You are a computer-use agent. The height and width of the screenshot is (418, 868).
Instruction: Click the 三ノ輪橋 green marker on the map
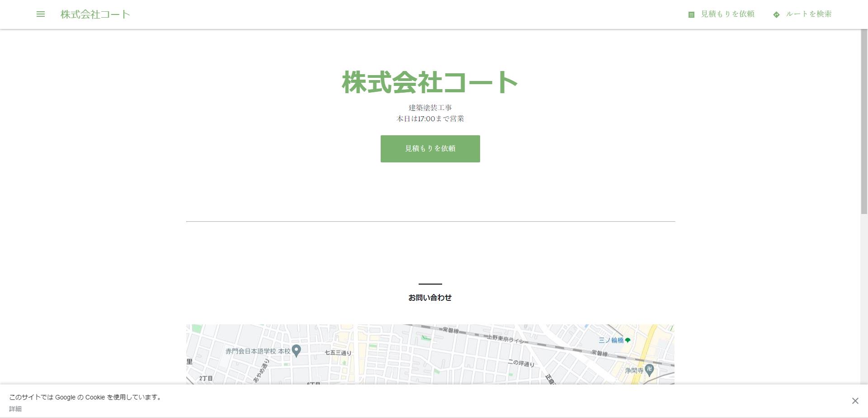coord(628,339)
